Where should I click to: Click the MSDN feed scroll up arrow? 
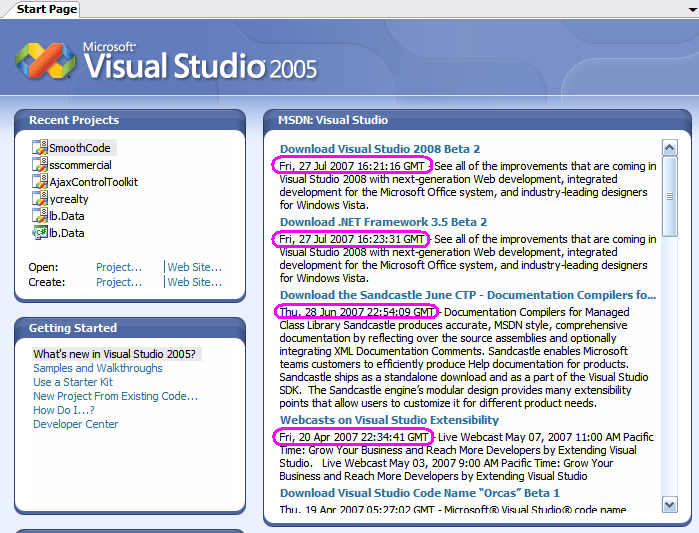click(670, 148)
